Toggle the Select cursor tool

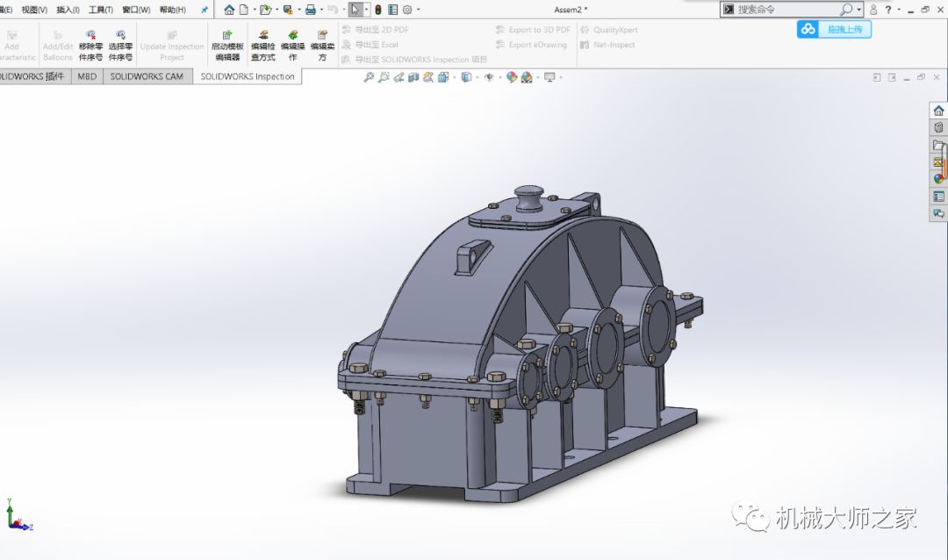coord(355,10)
